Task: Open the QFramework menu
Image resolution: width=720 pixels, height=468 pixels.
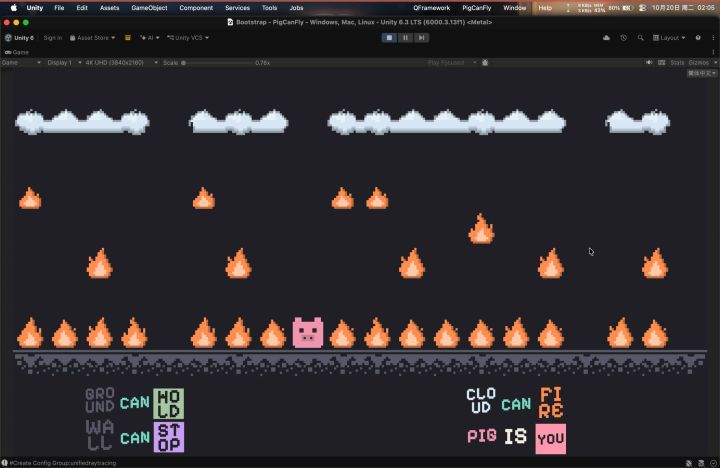Action: (x=432, y=8)
